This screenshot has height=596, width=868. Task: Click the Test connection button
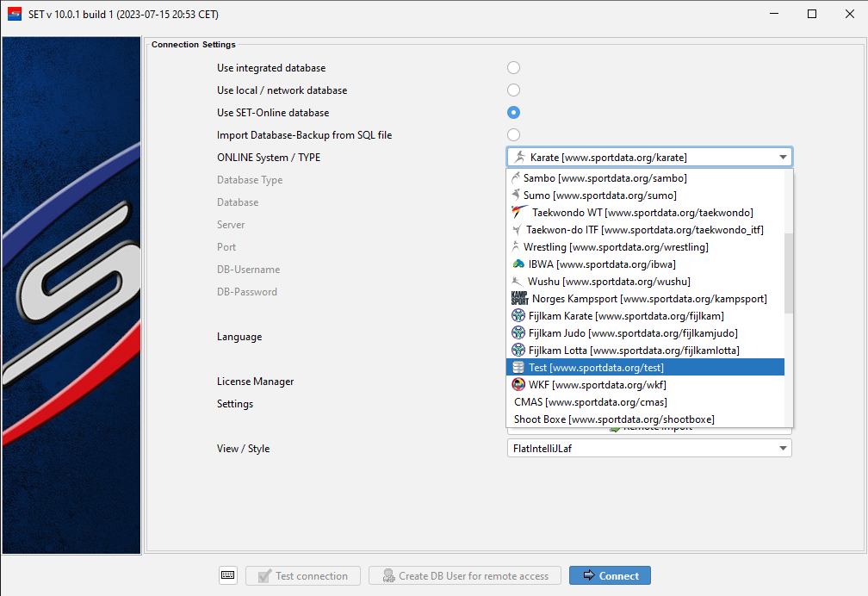point(303,575)
